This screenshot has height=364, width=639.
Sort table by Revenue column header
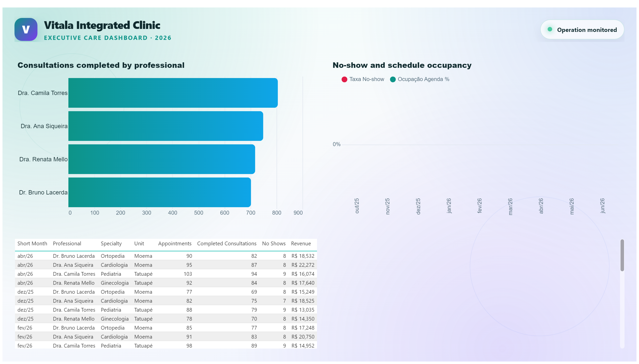coord(301,244)
